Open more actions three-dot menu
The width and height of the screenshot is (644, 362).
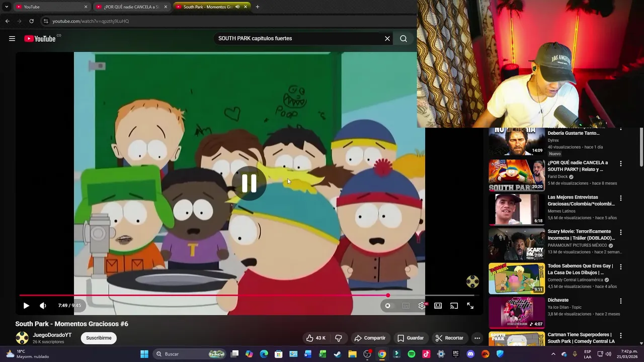(477, 338)
